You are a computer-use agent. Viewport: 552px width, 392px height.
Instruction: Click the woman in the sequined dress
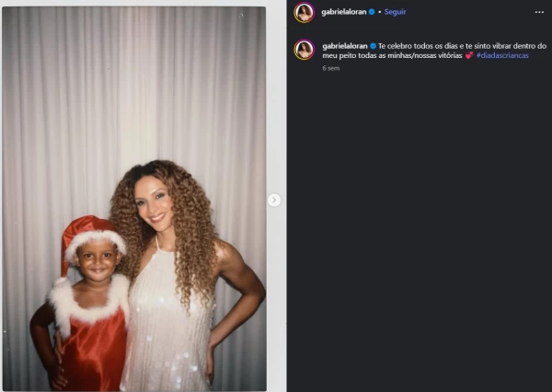(183, 275)
